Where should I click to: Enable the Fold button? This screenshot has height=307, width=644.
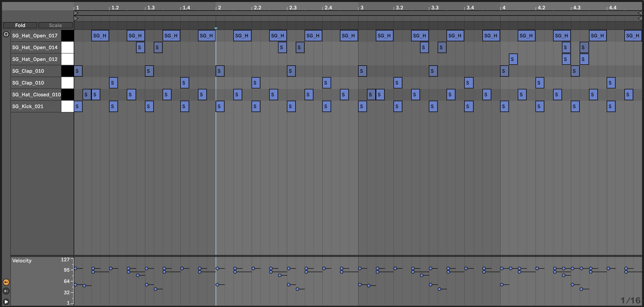[x=20, y=25]
